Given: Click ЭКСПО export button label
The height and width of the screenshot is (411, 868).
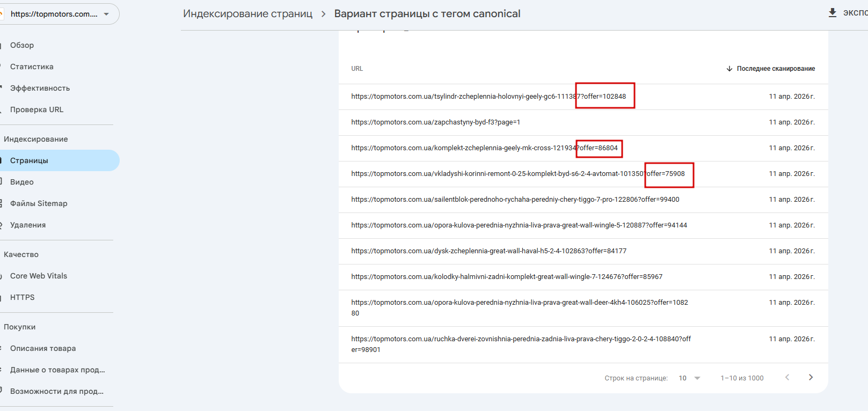Looking at the screenshot, I should coord(855,13).
